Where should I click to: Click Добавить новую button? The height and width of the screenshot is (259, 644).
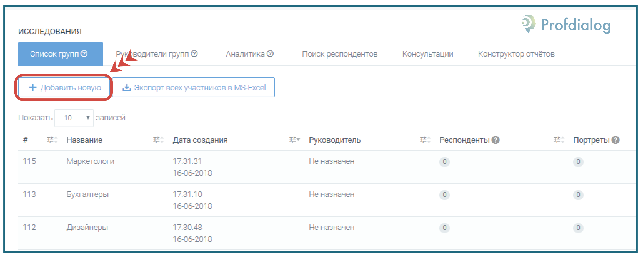coord(64,87)
